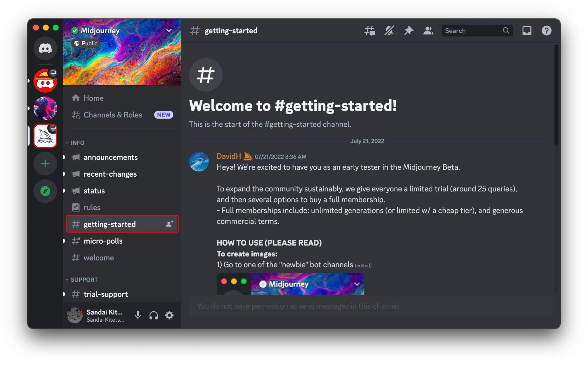Click the NEW badge on Channels & Roles

point(164,115)
